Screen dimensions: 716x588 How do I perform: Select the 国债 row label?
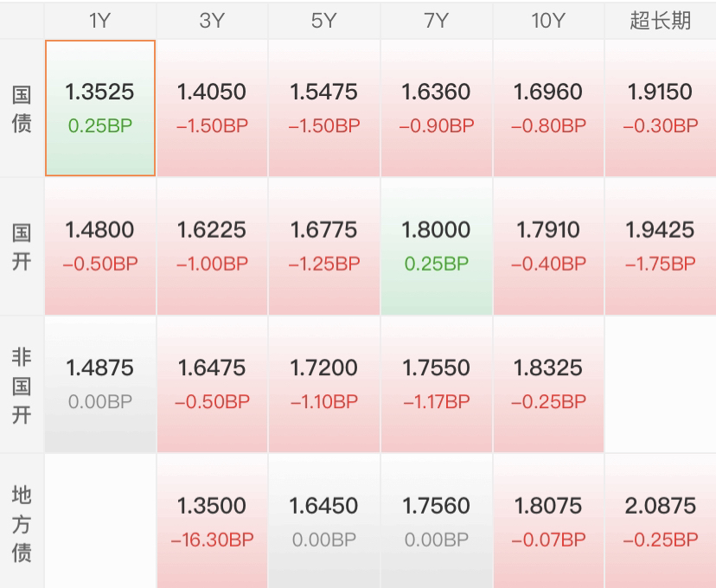click(22, 108)
